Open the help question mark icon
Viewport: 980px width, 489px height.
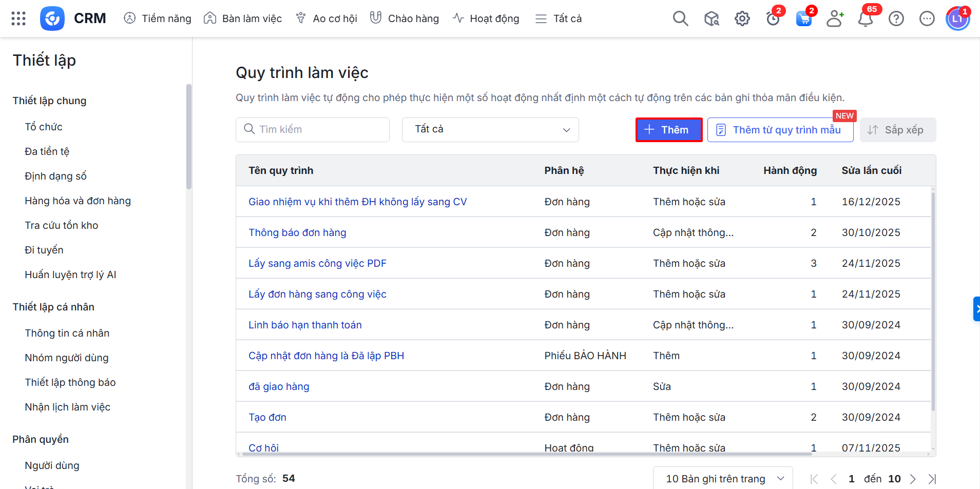point(896,19)
